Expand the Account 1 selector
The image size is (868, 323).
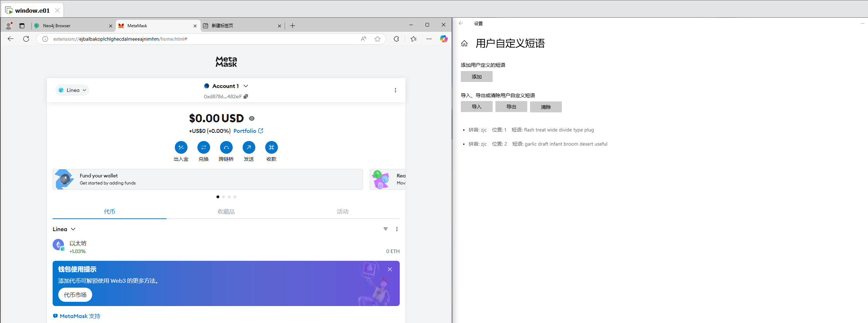[226, 86]
